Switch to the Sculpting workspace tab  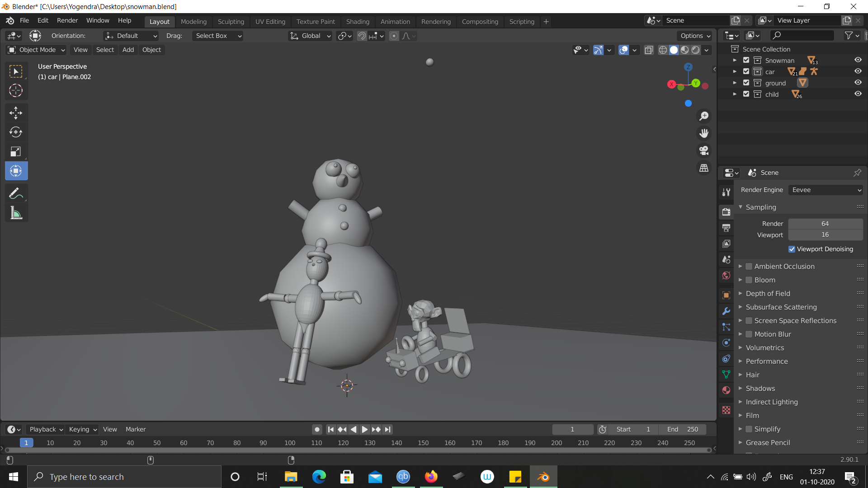pyautogui.click(x=231, y=22)
